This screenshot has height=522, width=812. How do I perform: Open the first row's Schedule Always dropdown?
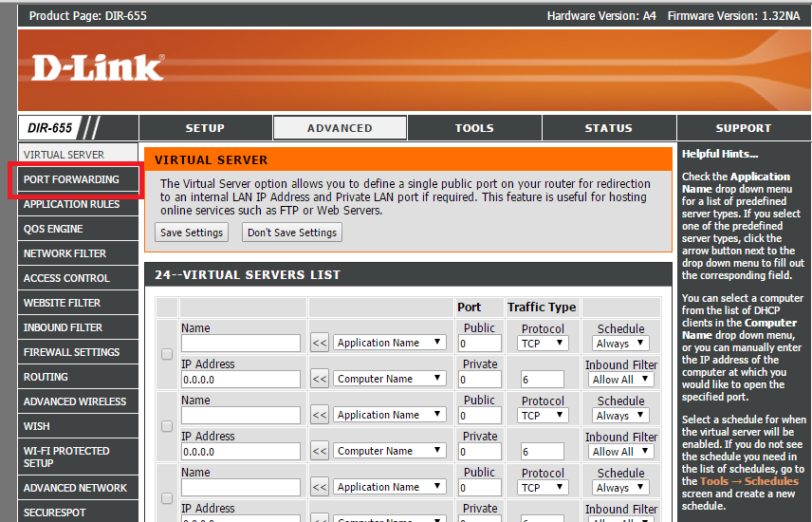click(x=619, y=344)
